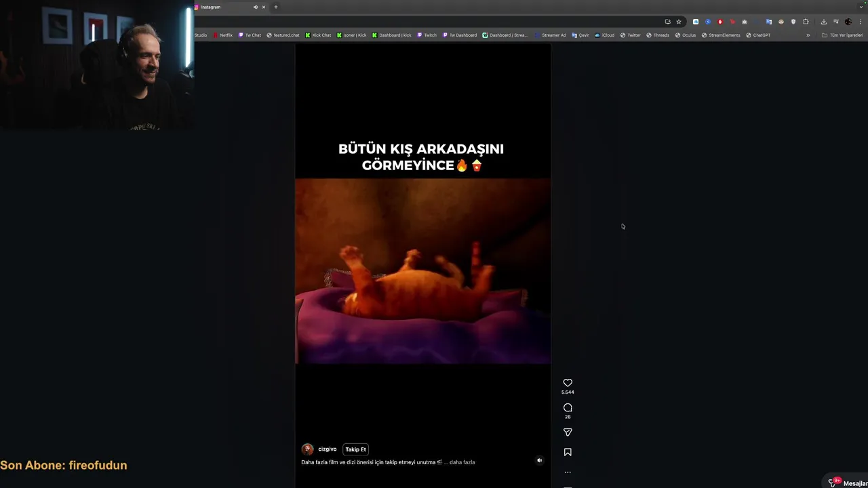
Task: Mute the Instagram tab audio icon
Action: (x=256, y=7)
